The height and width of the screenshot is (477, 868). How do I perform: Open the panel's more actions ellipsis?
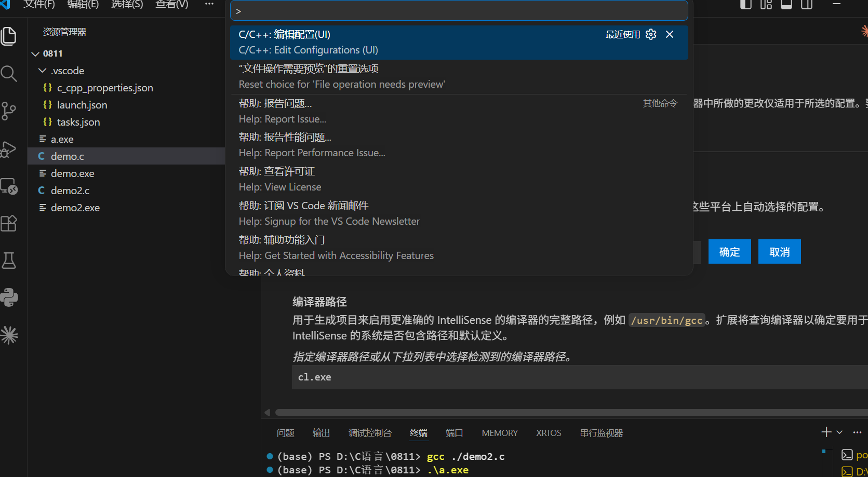click(857, 432)
